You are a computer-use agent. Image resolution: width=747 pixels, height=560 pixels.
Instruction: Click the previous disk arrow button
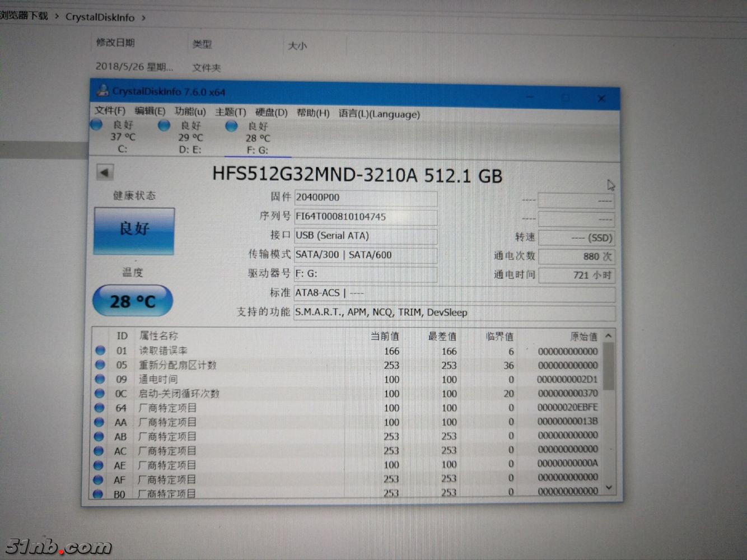tap(105, 172)
